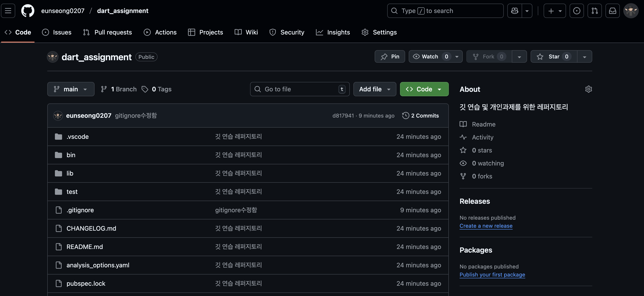Switch to the Actions tab
Screen dimensions: 644x296
(x=160, y=32)
